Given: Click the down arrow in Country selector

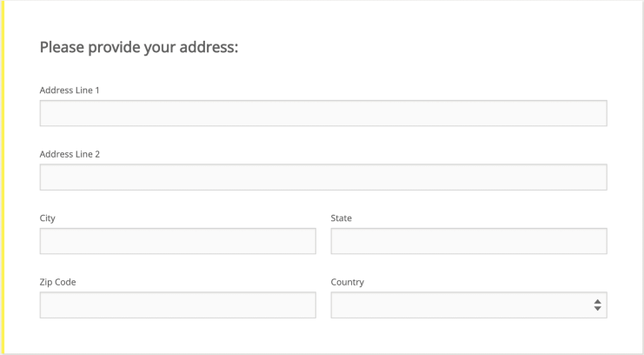Looking at the screenshot, I should coord(597,309).
